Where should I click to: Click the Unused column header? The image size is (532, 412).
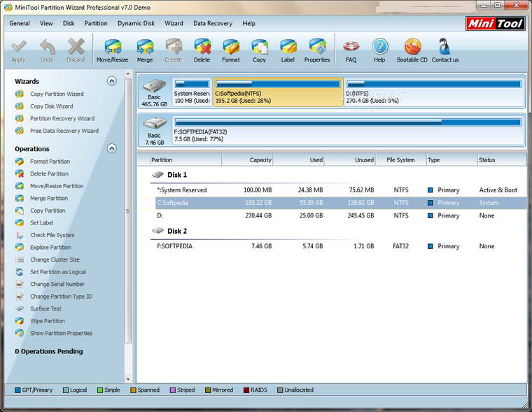coord(350,159)
